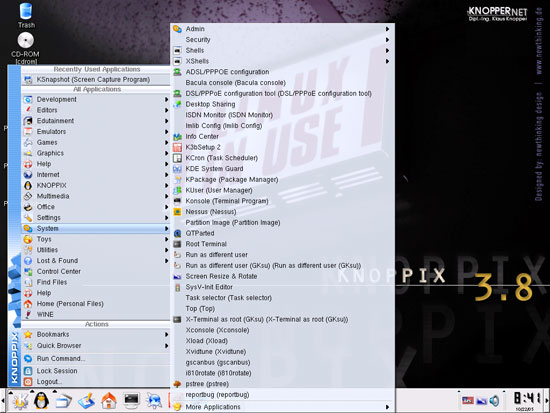Expand the Shells submenu arrow
The image size is (550, 413).
coord(387,51)
